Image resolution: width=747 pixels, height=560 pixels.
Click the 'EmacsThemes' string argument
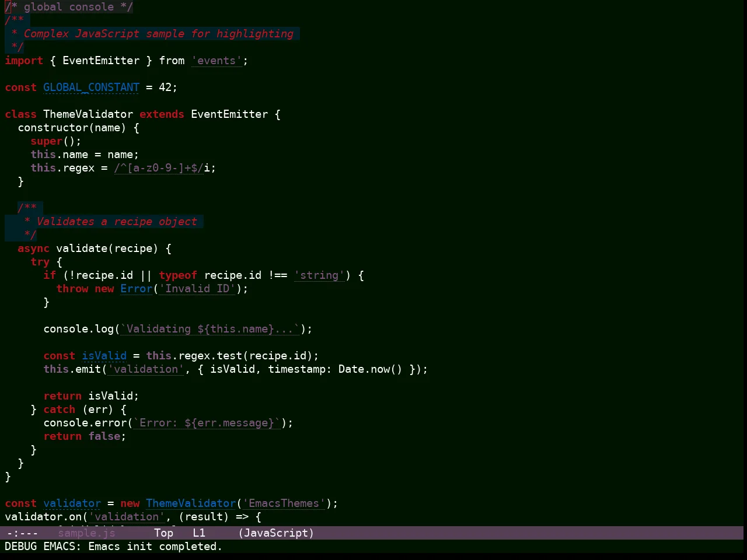point(284,503)
